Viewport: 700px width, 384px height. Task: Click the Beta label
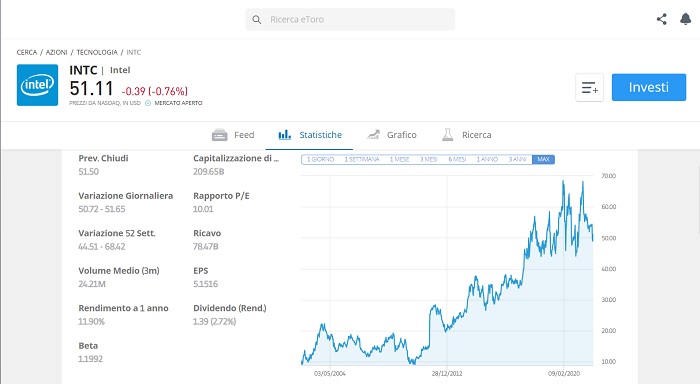pos(88,346)
